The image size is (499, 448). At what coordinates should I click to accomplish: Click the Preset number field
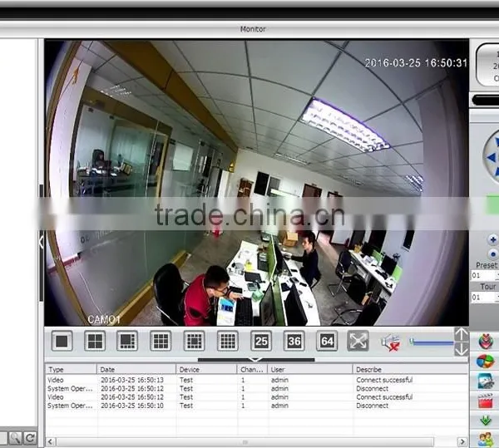point(485,275)
